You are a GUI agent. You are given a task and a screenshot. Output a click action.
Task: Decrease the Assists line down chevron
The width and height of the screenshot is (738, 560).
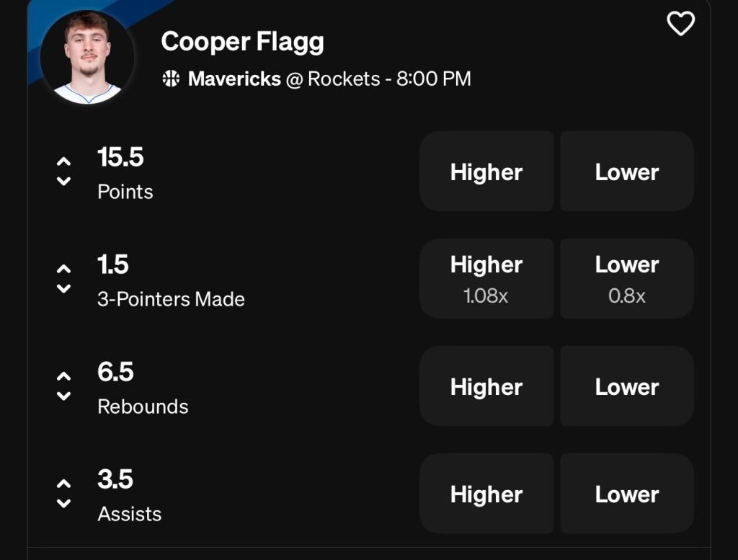tap(63, 503)
